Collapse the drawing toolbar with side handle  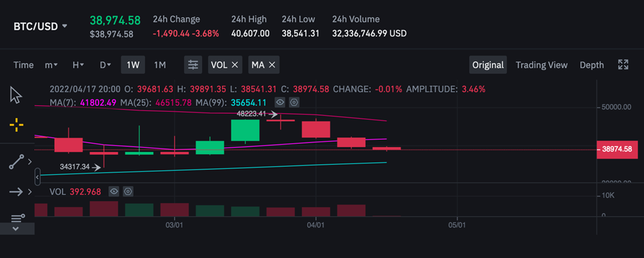[38, 177]
